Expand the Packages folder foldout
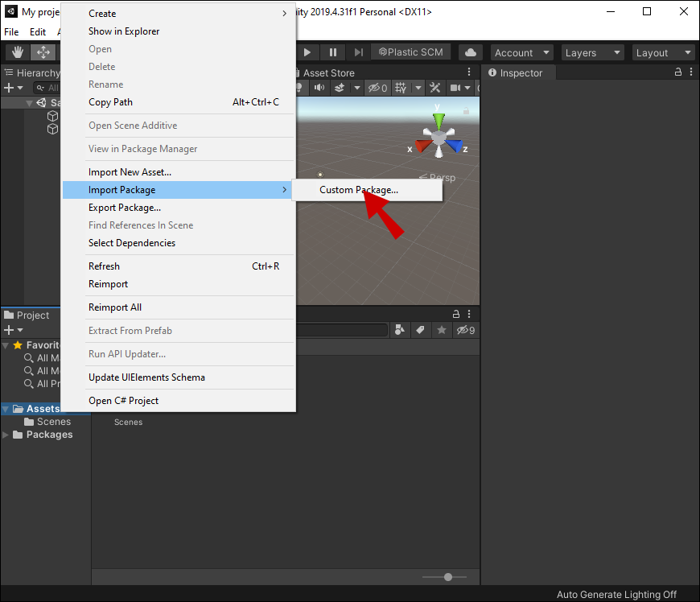700x602 pixels. [x=6, y=435]
